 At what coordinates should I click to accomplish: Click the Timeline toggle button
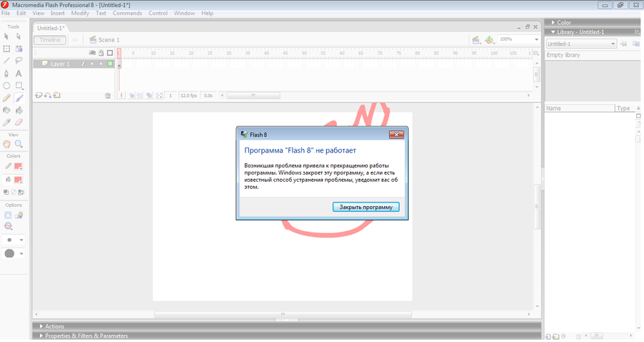pyautogui.click(x=50, y=40)
